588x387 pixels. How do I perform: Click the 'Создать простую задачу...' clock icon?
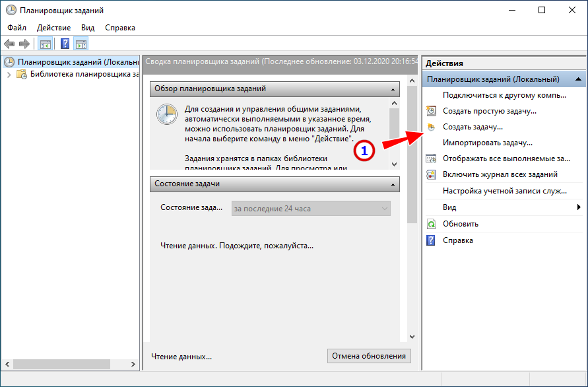[431, 111]
